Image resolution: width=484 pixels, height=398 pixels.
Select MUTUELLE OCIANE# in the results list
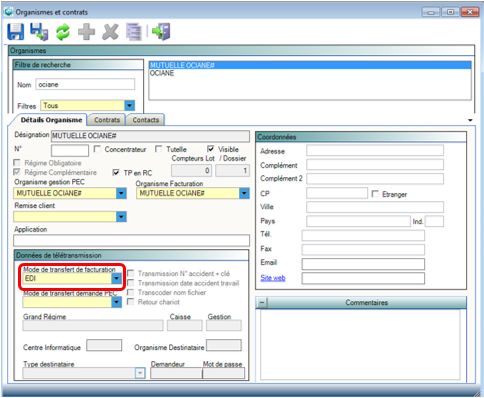click(x=310, y=65)
